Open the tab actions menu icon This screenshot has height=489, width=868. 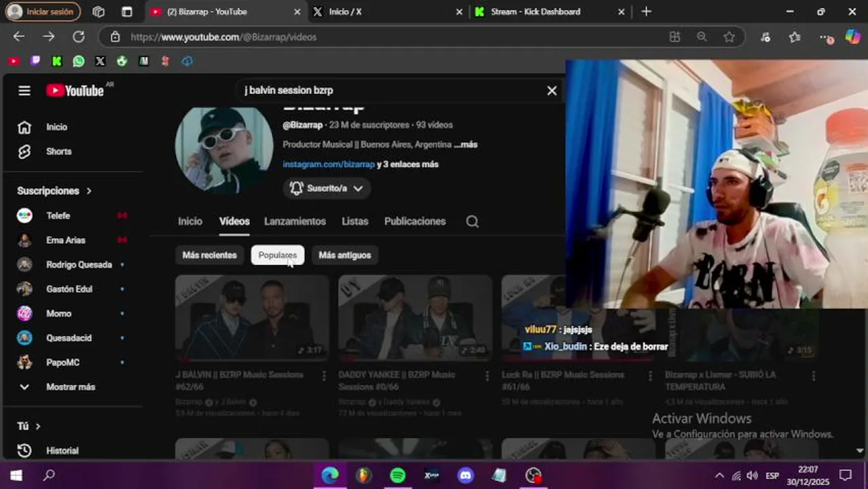coord(127,12)
